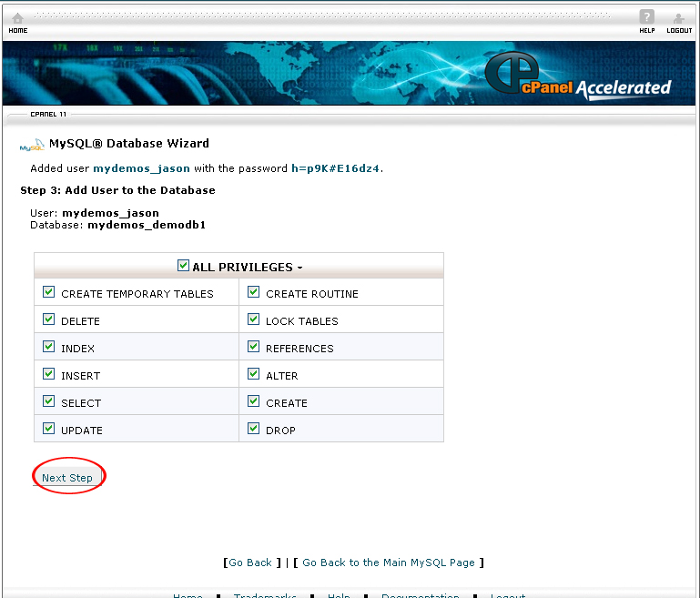This screenshot has height=598, width=700.
Task: Click the Logout person icon
Action: 678,18
